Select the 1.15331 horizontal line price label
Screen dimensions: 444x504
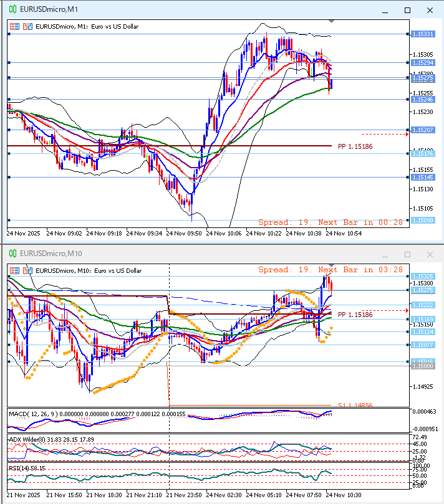pyautogui.click(x=423, y=34)
